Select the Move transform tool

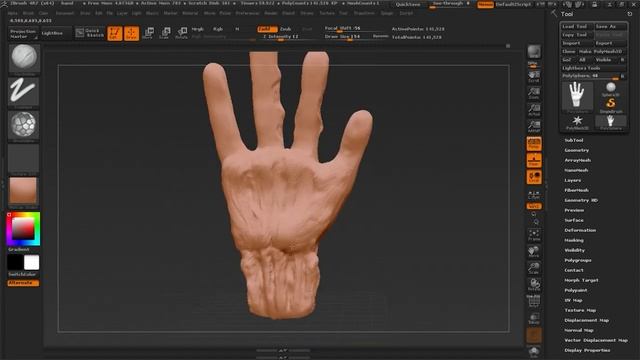(x=149, y=33)
